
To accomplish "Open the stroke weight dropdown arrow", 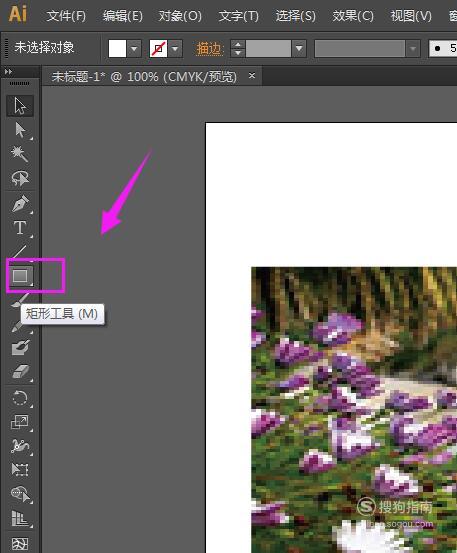I will pyautogui.click(x=299, y=48).
